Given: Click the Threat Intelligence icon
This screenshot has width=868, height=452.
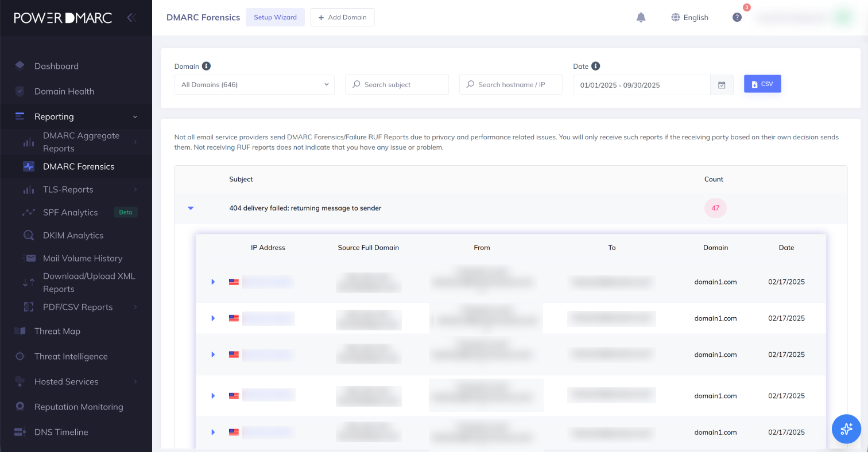Looking at the screenshot, I should (x=20, y=356).
